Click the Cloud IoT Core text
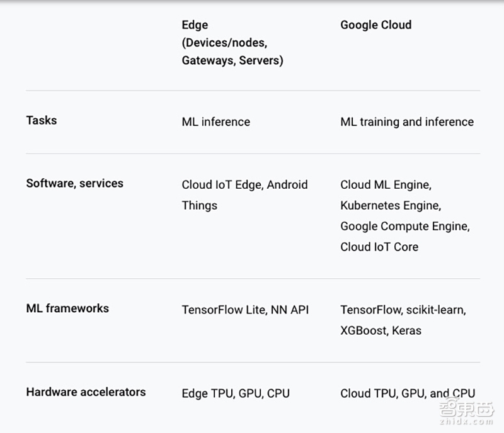Image resolution: width=504 pixels, height=433 pixels. [x=379, y=247]
